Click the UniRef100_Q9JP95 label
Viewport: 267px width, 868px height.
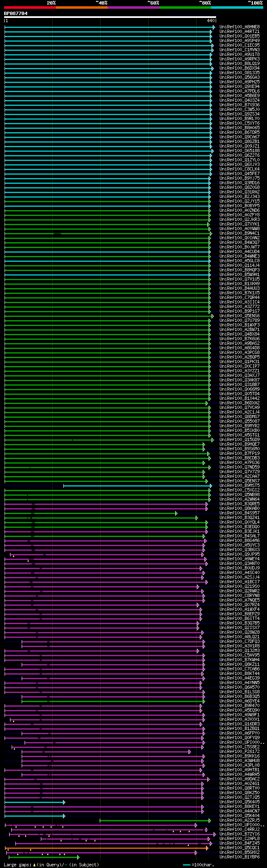239,554
